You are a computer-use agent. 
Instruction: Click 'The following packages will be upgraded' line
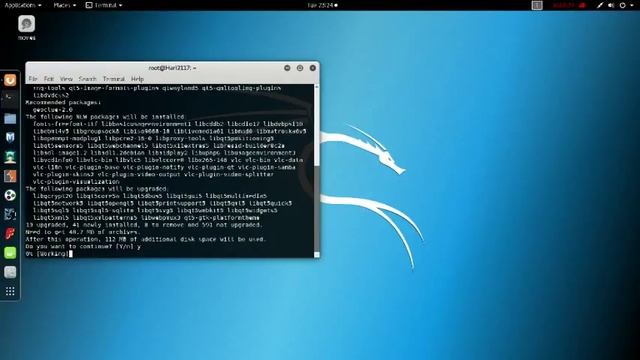(96, 189)
